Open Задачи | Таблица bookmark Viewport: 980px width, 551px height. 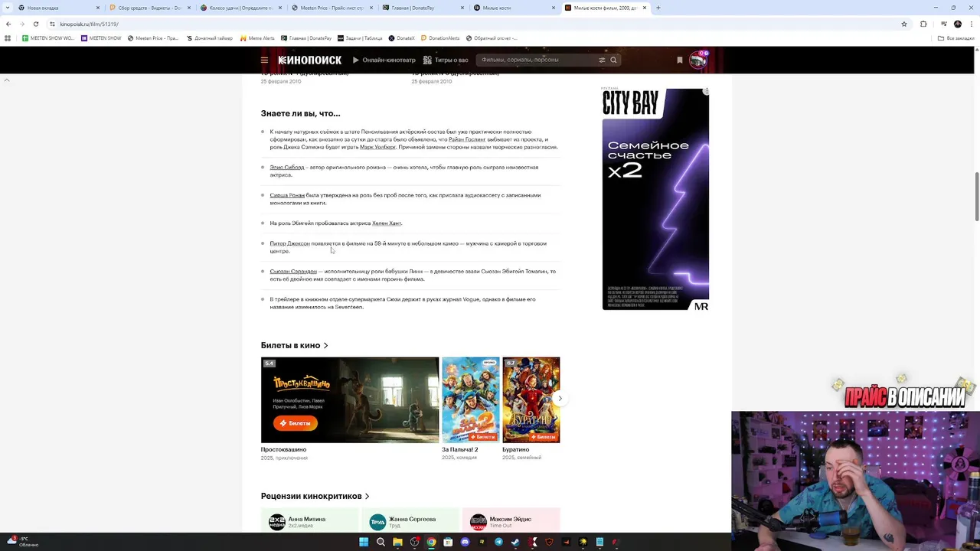click(361, 38)
